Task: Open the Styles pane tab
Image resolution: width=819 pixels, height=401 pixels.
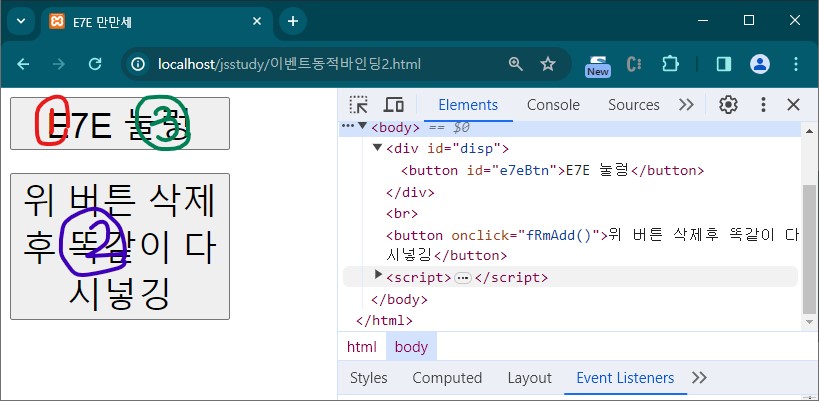Action: pyautogui.click(x=369, y=378)
